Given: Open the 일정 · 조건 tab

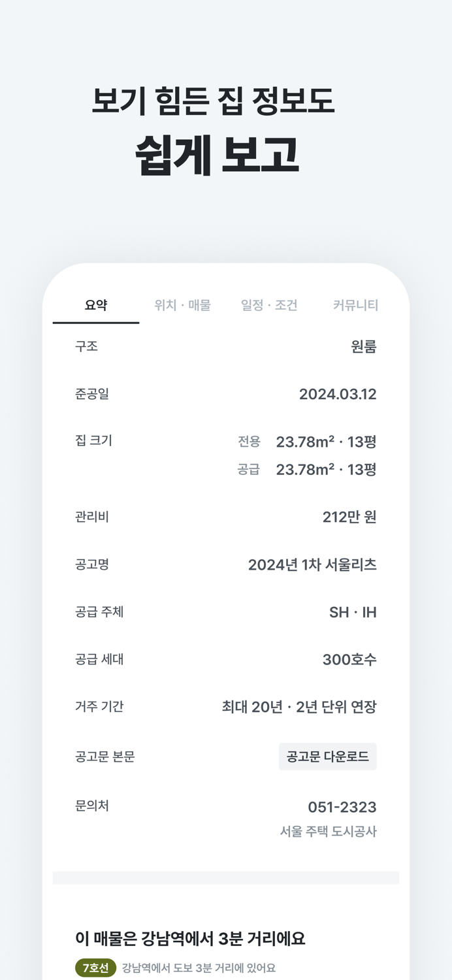Looking at the screenshot, I should tap(268, 304).
